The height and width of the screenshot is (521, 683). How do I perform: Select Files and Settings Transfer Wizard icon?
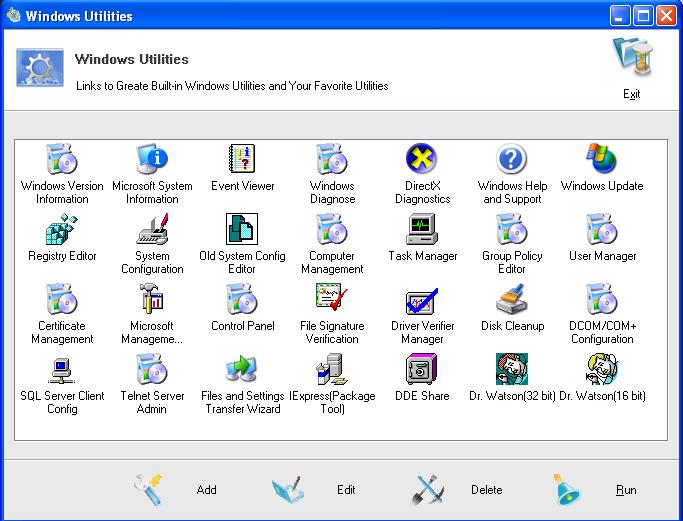click(x=242, y=369)
